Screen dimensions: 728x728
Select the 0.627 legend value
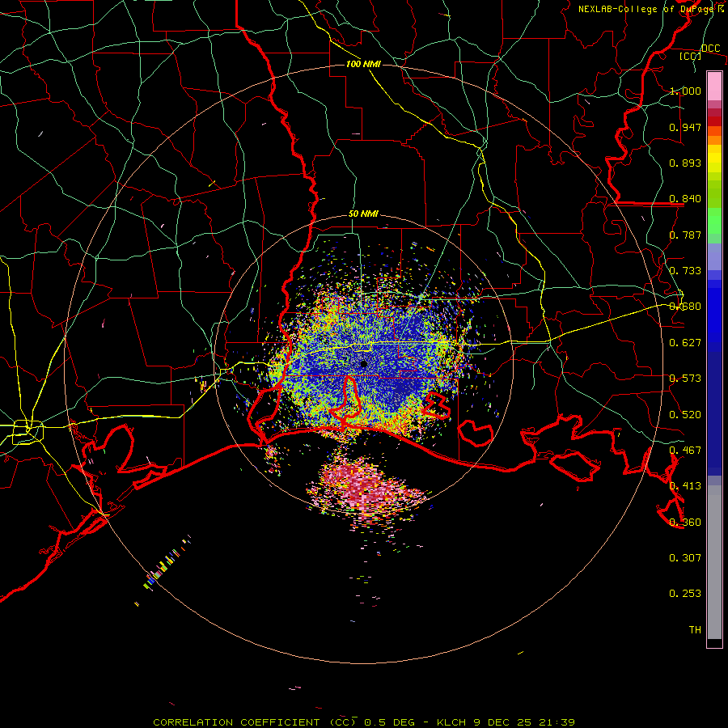(685, 343)
